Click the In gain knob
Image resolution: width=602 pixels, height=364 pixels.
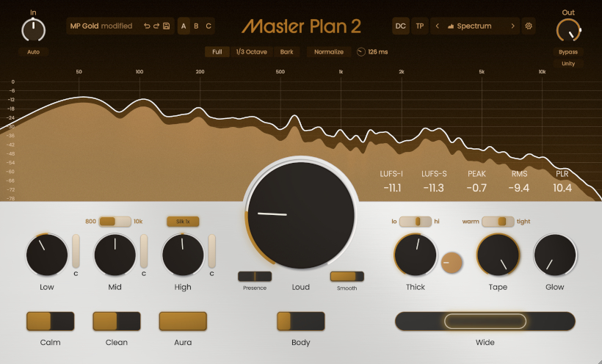point(33,29)
